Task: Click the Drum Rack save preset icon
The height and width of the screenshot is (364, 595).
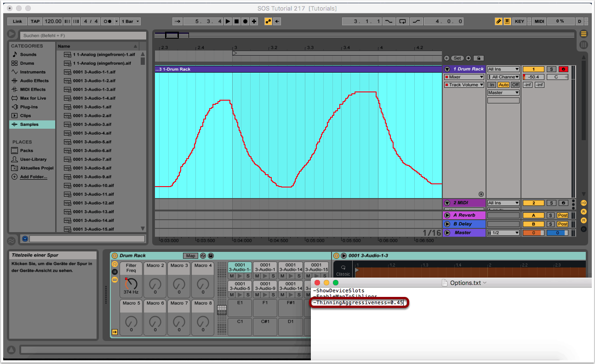Action: point(211,256)
